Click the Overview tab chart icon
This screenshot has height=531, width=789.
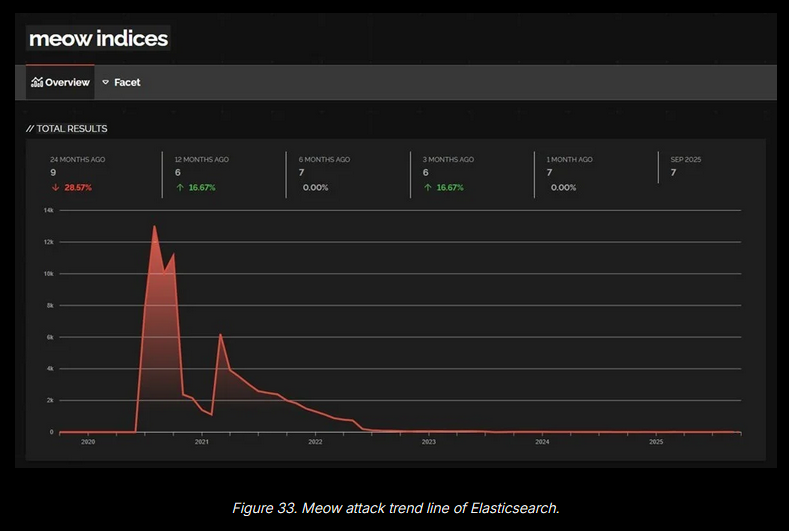[37, 82]
